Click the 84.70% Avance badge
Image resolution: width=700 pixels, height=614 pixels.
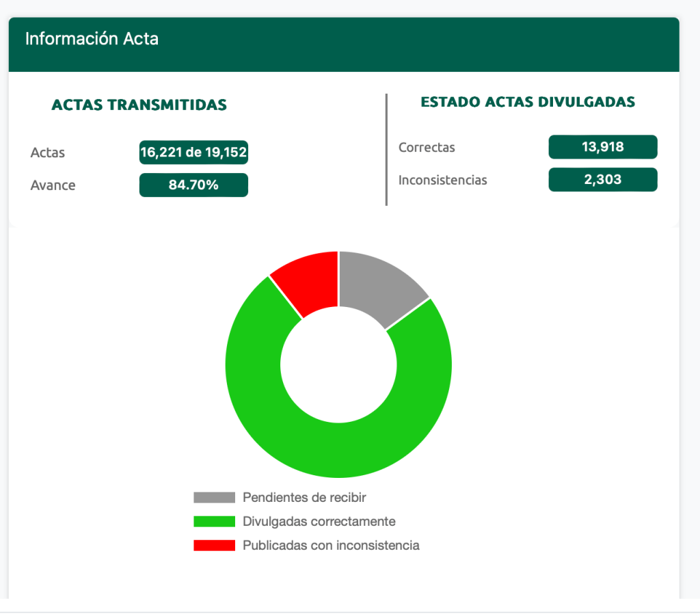[x=193, y=185]
